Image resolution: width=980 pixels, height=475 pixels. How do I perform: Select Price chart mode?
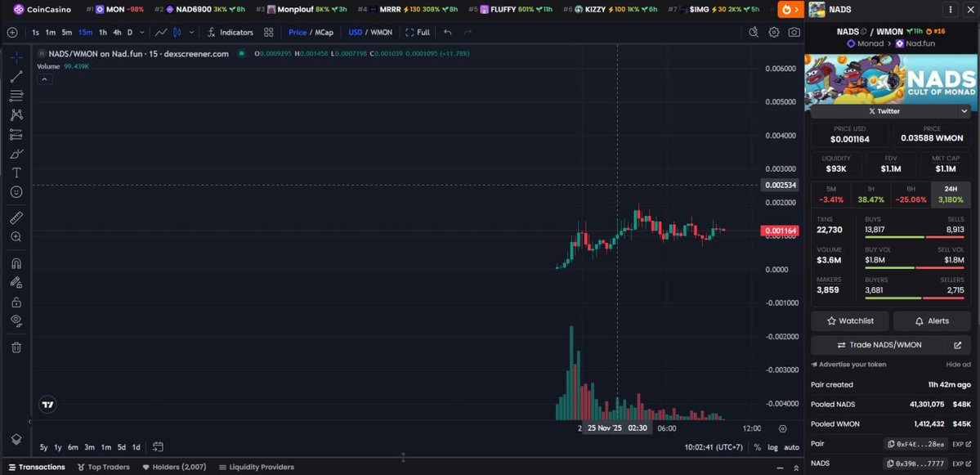(x=298, y=33)
